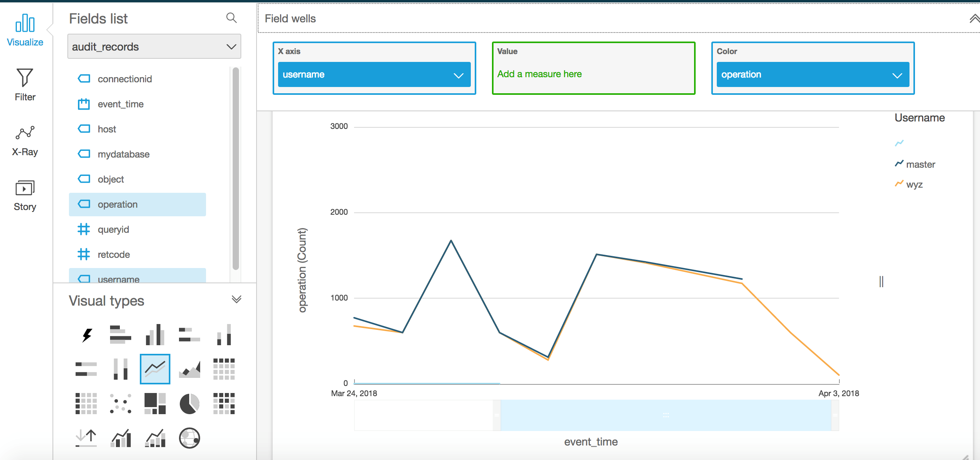Click the event_time range slider below chart

pyautogui.click(x=665, y=415)
